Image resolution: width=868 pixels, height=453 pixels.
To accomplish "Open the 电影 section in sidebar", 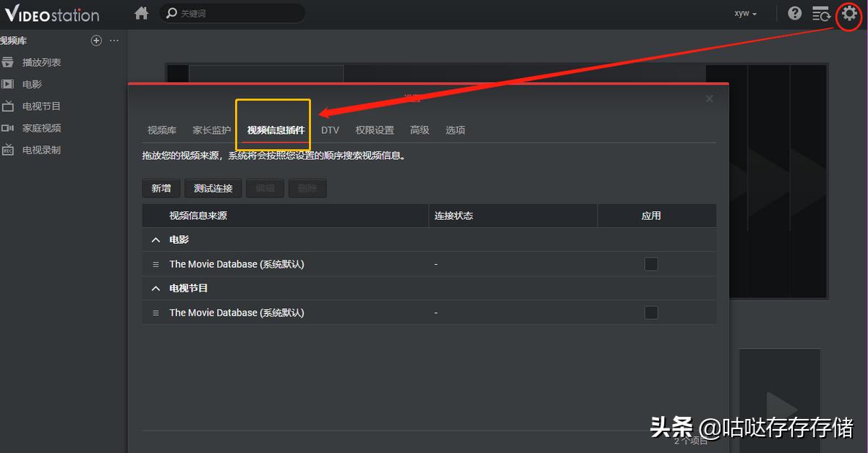I will pos(9,84).
